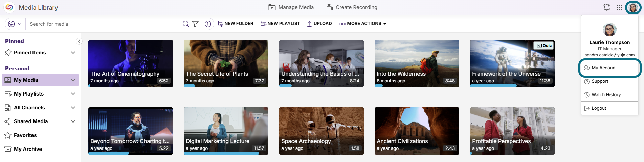Open The Art of Cinematography video

point(131,63)
